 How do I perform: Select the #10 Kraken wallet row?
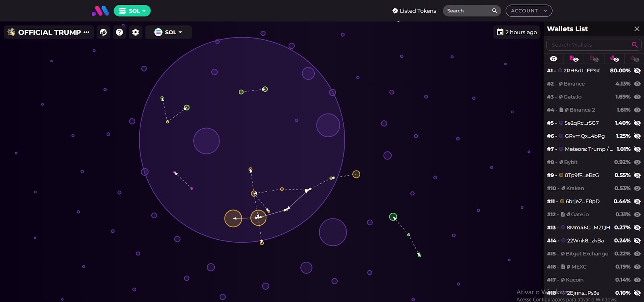[x=594, y=188]
